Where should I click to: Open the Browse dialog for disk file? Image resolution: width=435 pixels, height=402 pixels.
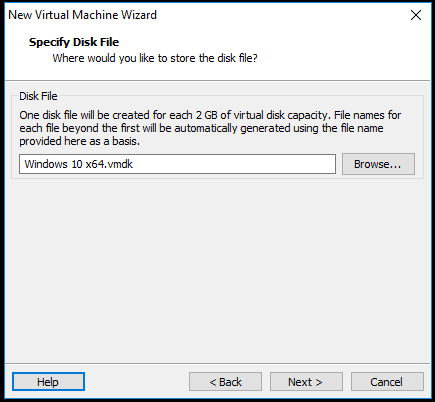click(x=378, y=164)
